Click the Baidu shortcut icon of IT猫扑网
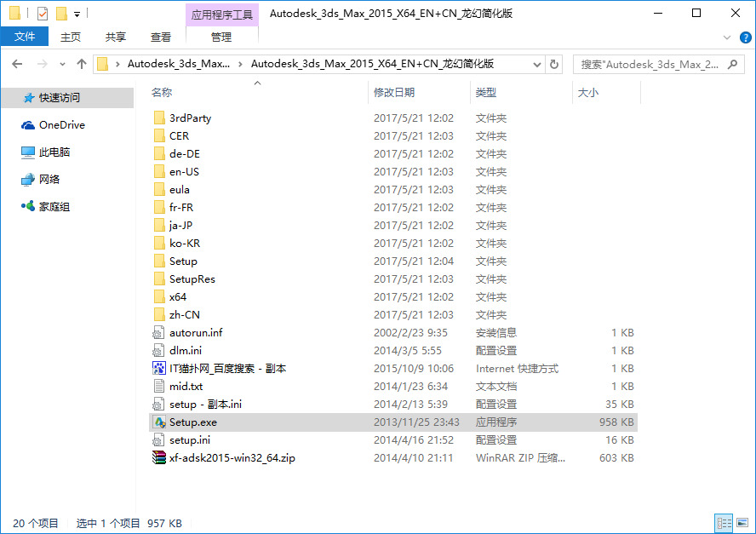Image resolution: width=756 pixels, height=534 pixels. pyautogui.click(x=159, y=369)
